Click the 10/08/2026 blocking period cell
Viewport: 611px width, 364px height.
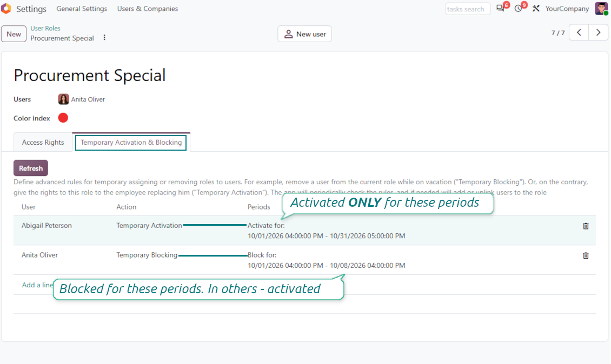coord(326,260)
